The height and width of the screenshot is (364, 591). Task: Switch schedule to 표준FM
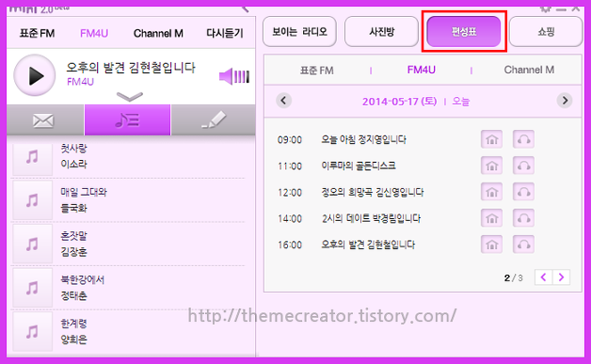pos(316,71)
